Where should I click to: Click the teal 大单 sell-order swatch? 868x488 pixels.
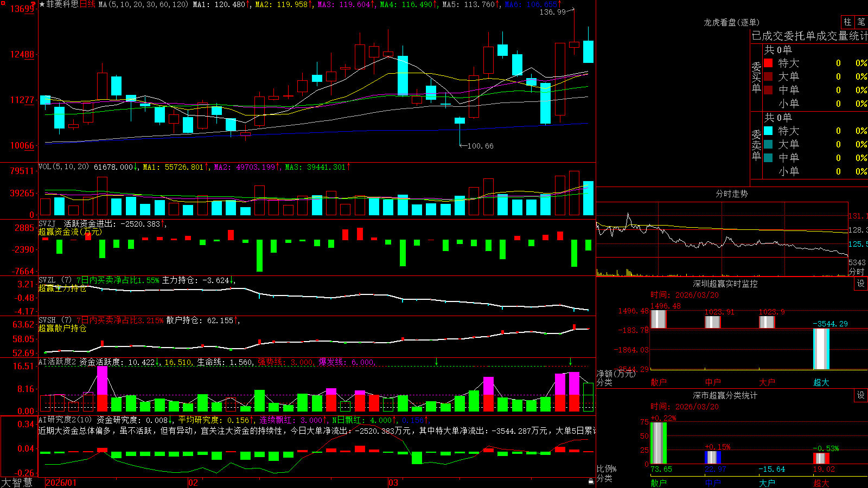tap(768, 144)
